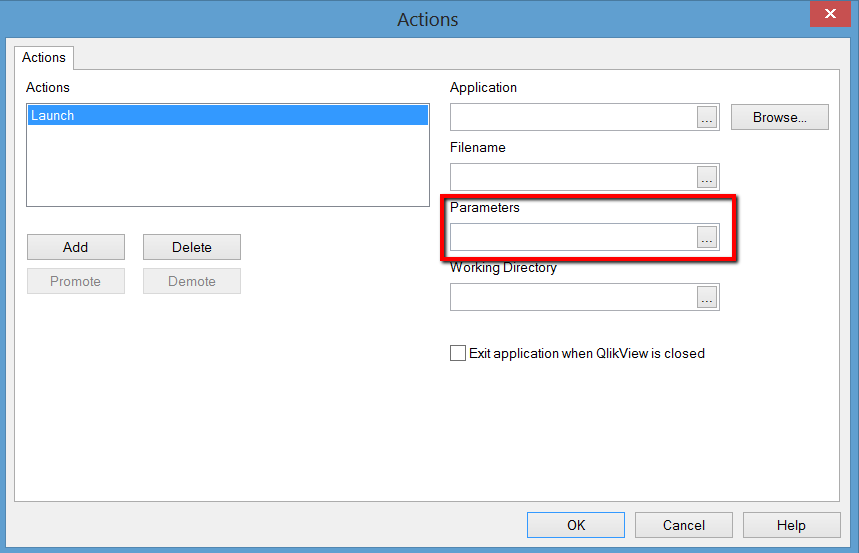The image size is (859, 553).
Task: Click the Filename ellipsis button
Action: pos(707,178)
